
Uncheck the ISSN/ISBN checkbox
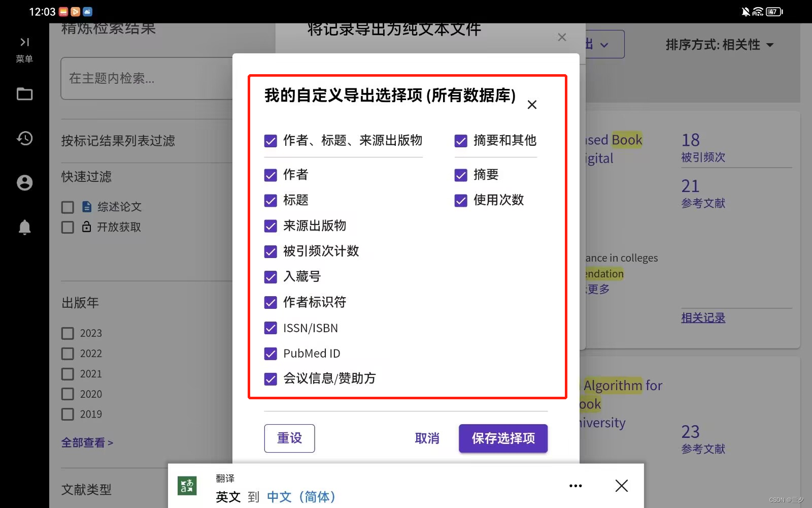pyautogui.click(x=270, y=328)
